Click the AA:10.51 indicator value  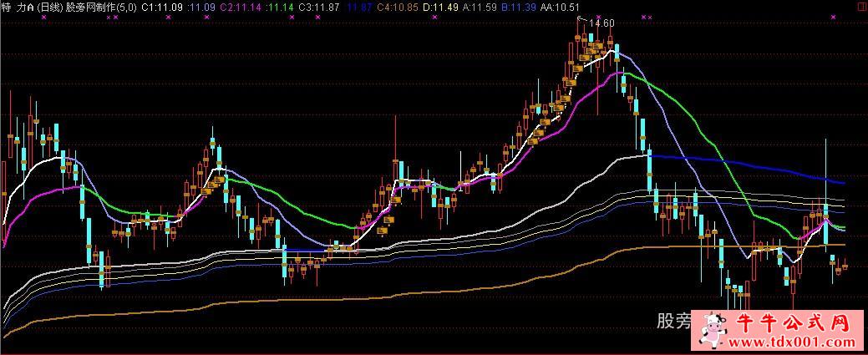pos(561,7)
